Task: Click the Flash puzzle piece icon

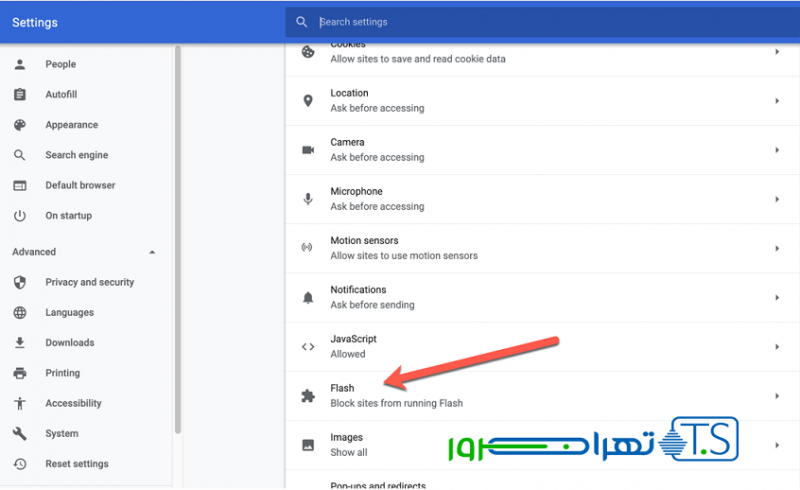Action: click(x=308, y=396)
